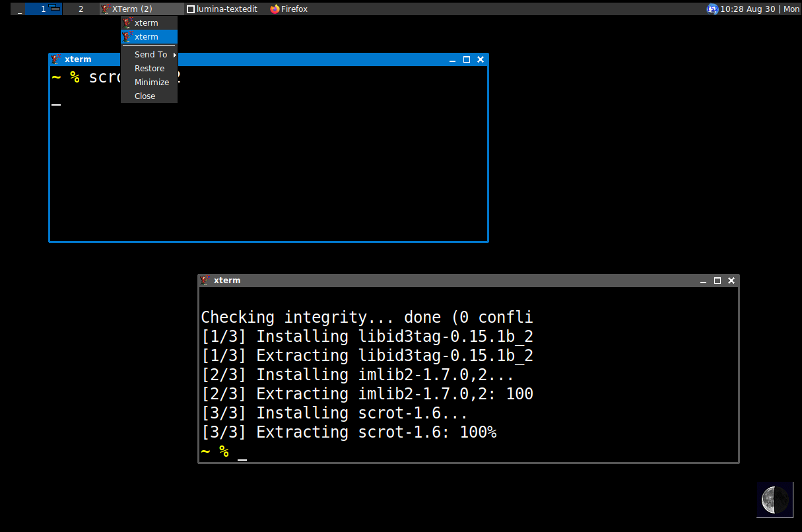
Task: Click the Firefox icon in the taskbar
Action: pos(275,9)
